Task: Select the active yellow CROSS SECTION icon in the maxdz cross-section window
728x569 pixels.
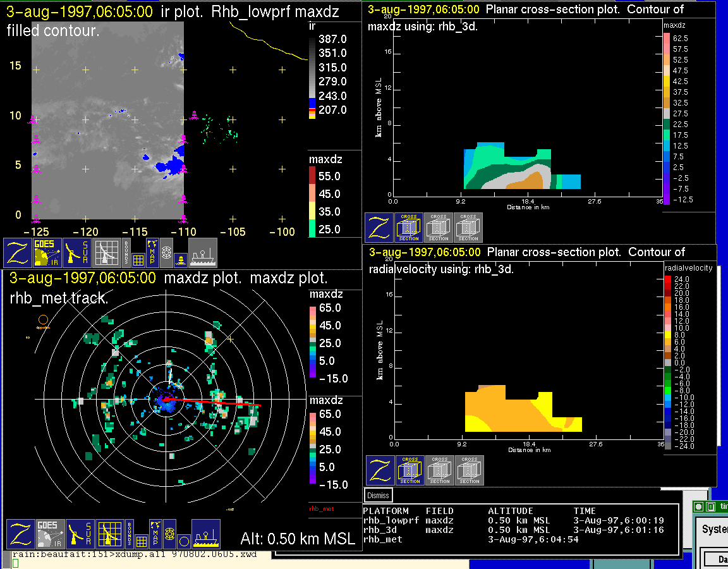Action: point(409,228)
